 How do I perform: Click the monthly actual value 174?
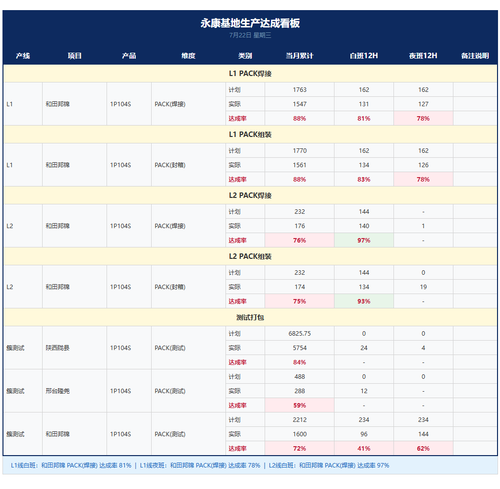(x=299, y=287)
